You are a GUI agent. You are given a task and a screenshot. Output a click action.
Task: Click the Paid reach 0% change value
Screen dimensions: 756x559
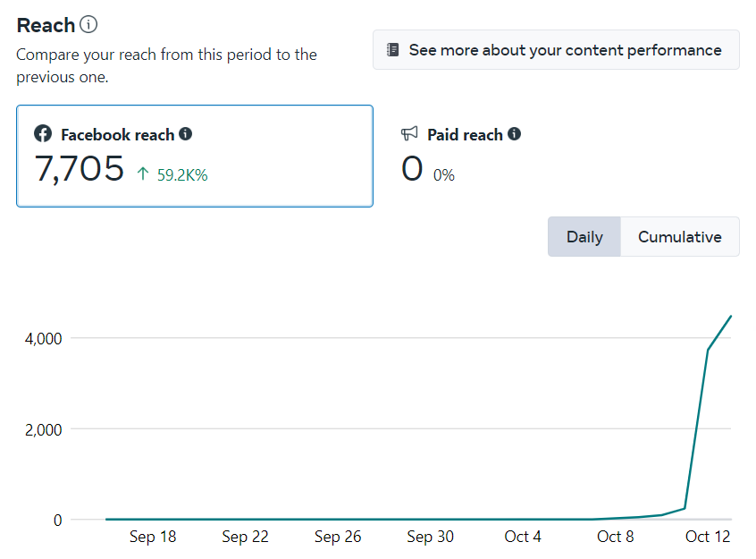click(444, 176)
